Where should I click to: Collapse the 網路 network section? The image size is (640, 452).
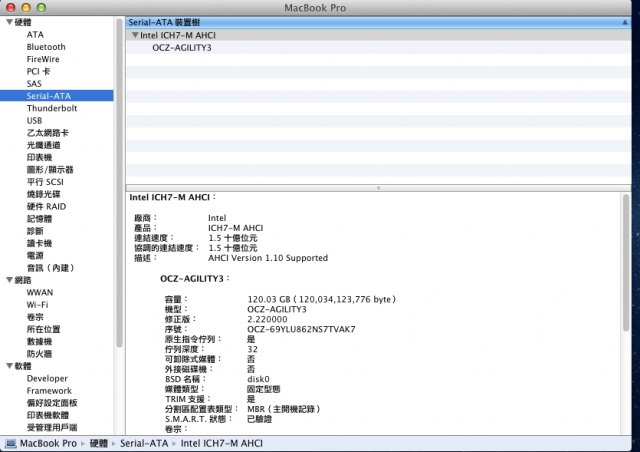tap(9, 280)
